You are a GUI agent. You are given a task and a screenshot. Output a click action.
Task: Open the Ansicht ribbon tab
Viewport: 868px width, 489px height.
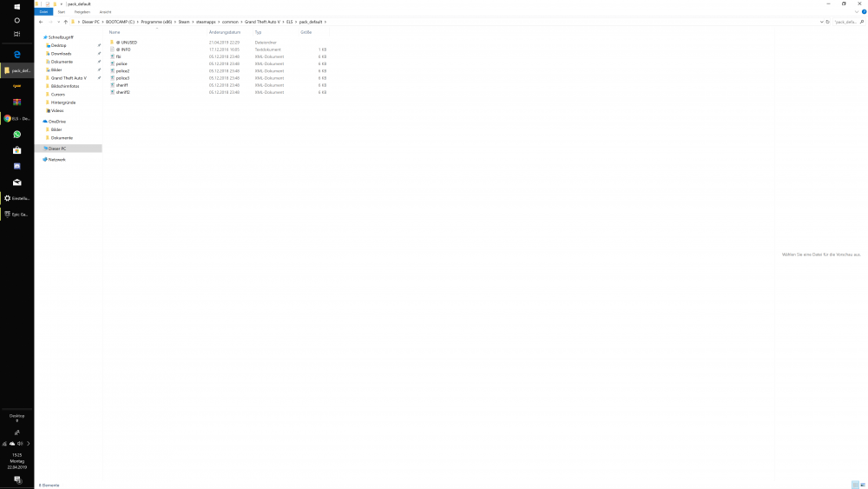tap(105, 11)
